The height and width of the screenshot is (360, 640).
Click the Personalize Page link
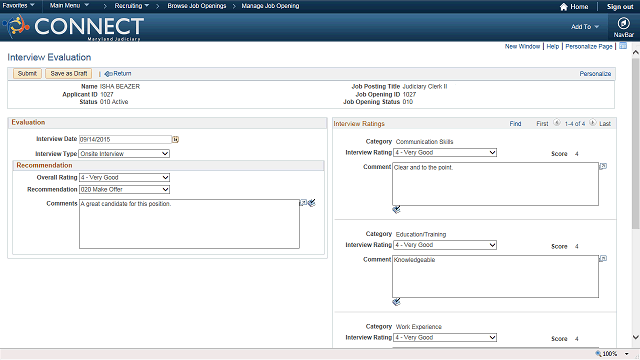(589, 47)
